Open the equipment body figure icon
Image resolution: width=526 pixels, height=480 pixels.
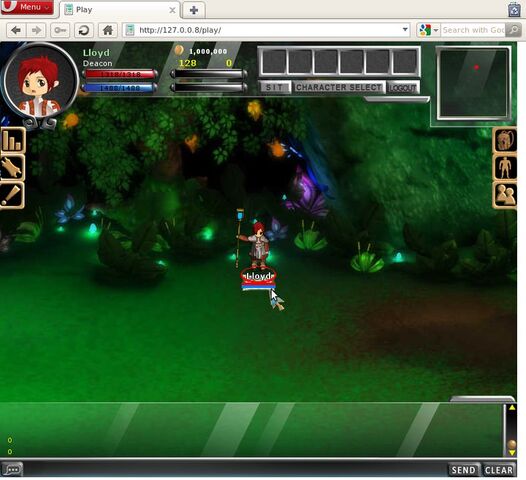(505, 167)
